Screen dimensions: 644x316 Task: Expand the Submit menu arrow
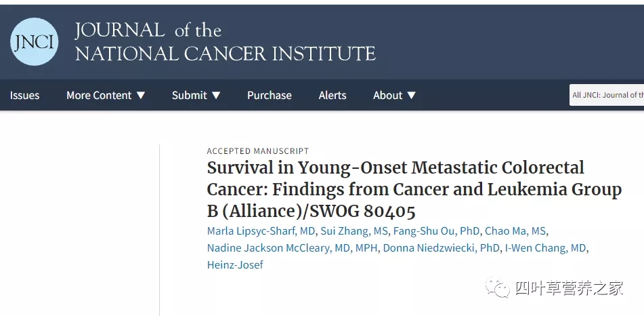click(x=216, y=96)
